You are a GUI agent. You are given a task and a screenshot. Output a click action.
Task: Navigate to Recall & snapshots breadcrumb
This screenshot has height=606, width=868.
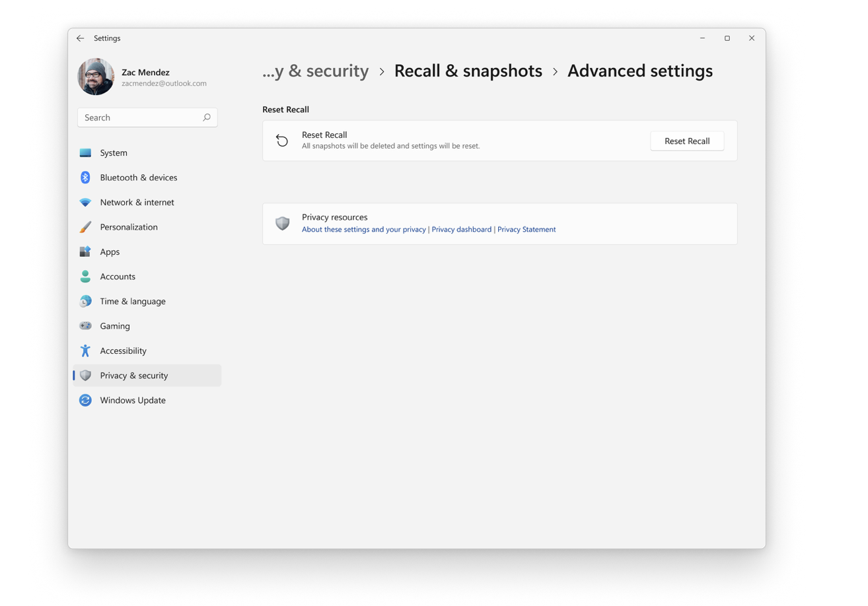pos(468,71)
